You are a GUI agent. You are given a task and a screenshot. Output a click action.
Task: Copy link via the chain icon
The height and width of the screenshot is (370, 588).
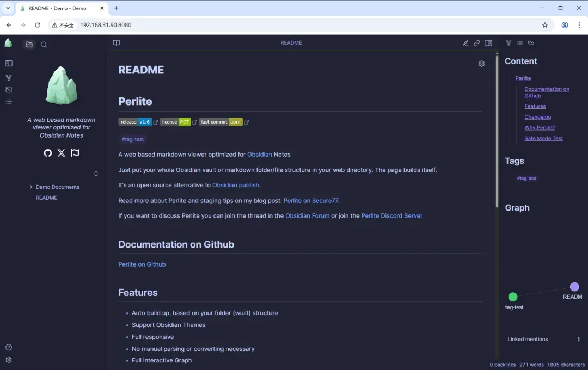click(476, 43)
